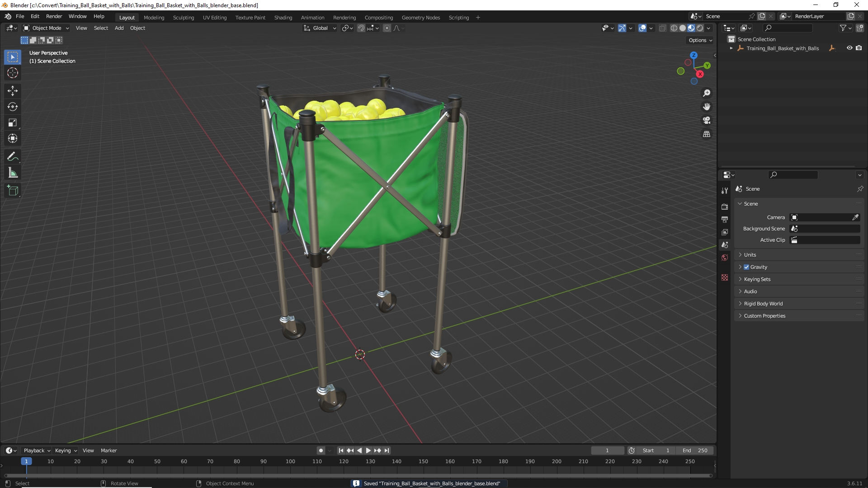Click the End frame 250 field
This screenshot has height=488, width=868.
(x=695, y=450)
